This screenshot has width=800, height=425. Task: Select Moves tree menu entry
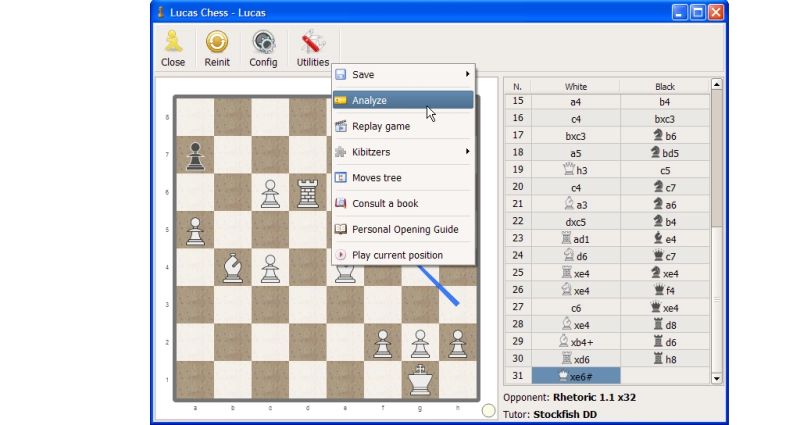[403, 178]
